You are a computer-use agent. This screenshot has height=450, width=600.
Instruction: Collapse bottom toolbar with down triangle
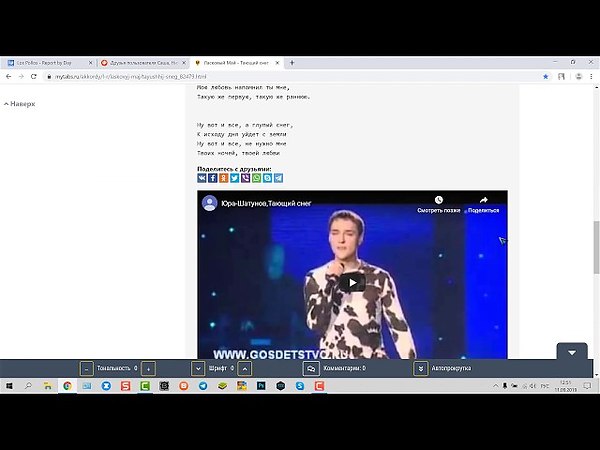(572, 352)
